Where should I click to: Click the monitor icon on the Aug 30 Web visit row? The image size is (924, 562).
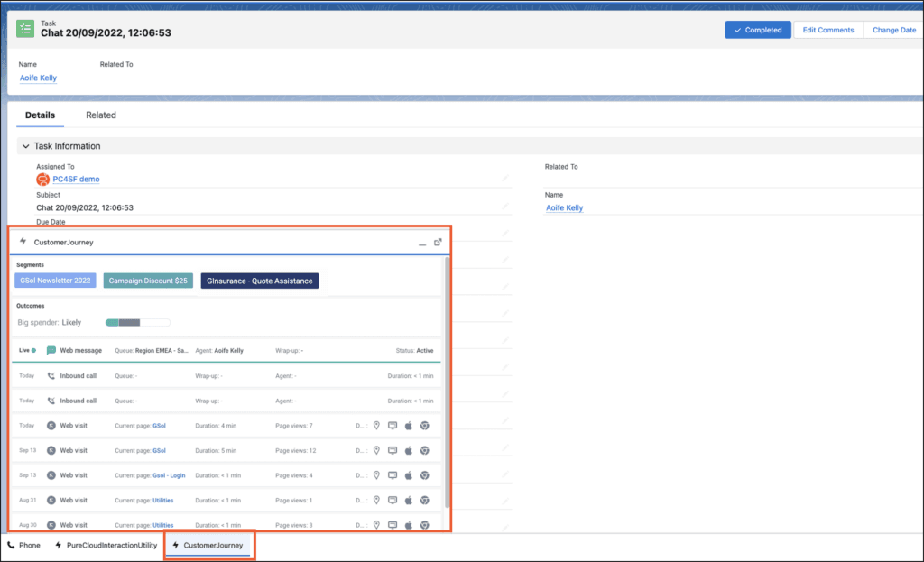coord(393,524)
